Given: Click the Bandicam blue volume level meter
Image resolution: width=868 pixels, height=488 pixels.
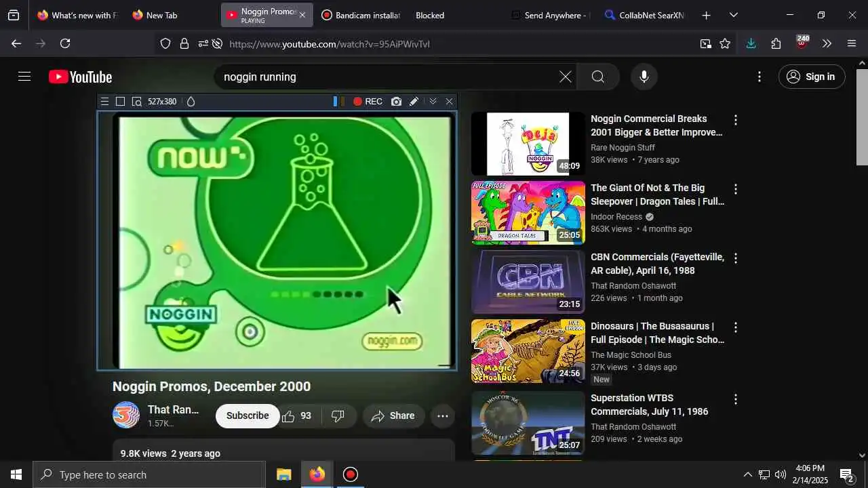Looking at the screenshot, I should point(336,102).
